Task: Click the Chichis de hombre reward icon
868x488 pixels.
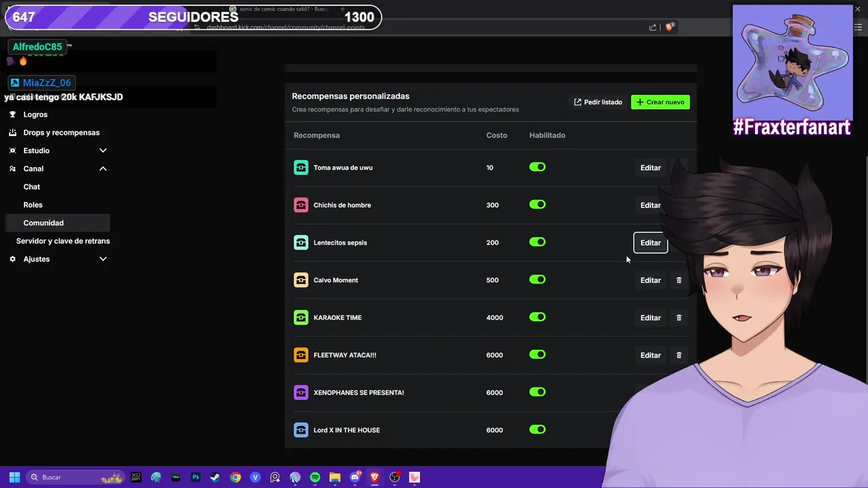Action: 300,205
